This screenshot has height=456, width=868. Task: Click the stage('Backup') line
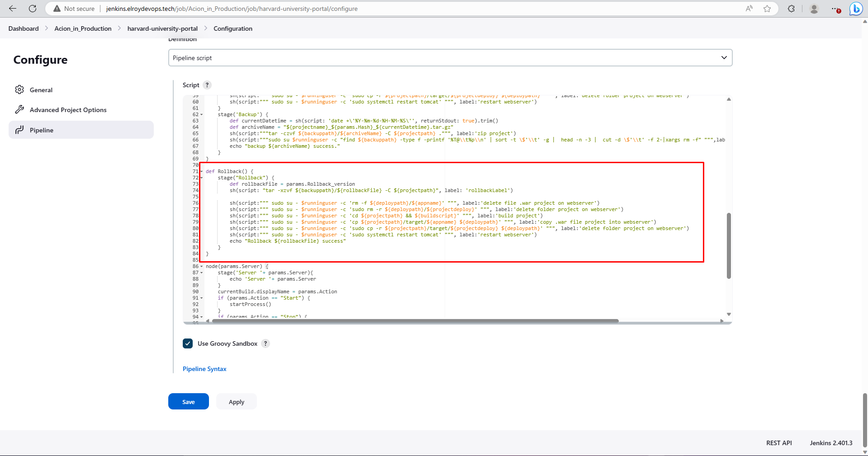point(243,115)
